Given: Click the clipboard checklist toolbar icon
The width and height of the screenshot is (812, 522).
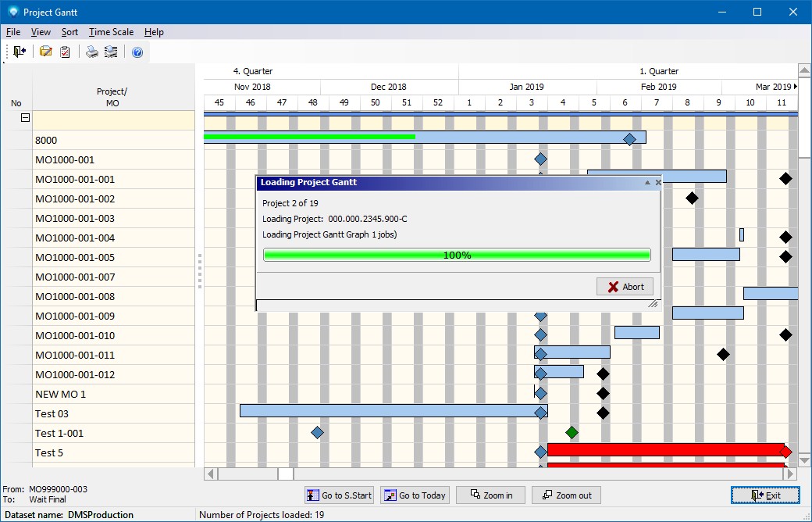Looking at the screenshot, I should pyautogui.click(x=66, y=52).
